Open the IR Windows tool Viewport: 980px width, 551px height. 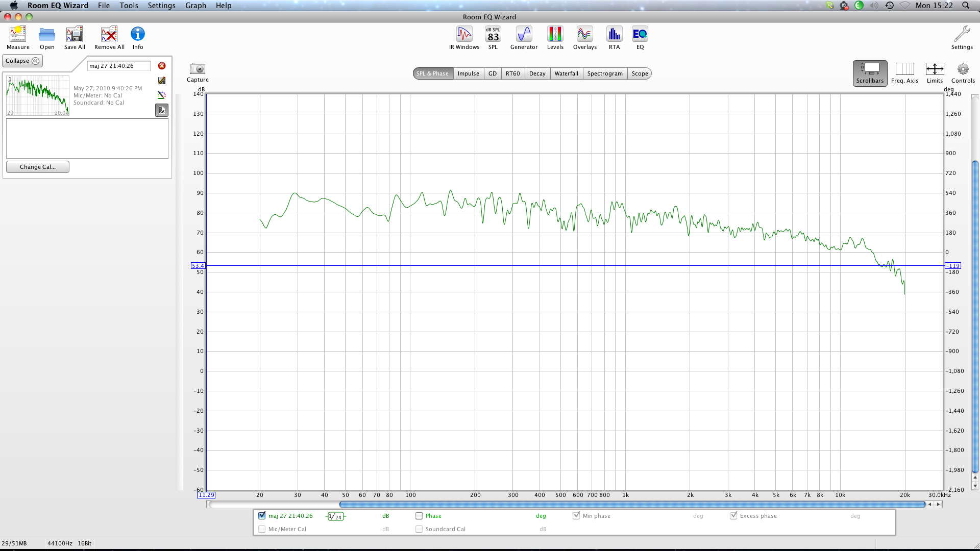(464, 35)
